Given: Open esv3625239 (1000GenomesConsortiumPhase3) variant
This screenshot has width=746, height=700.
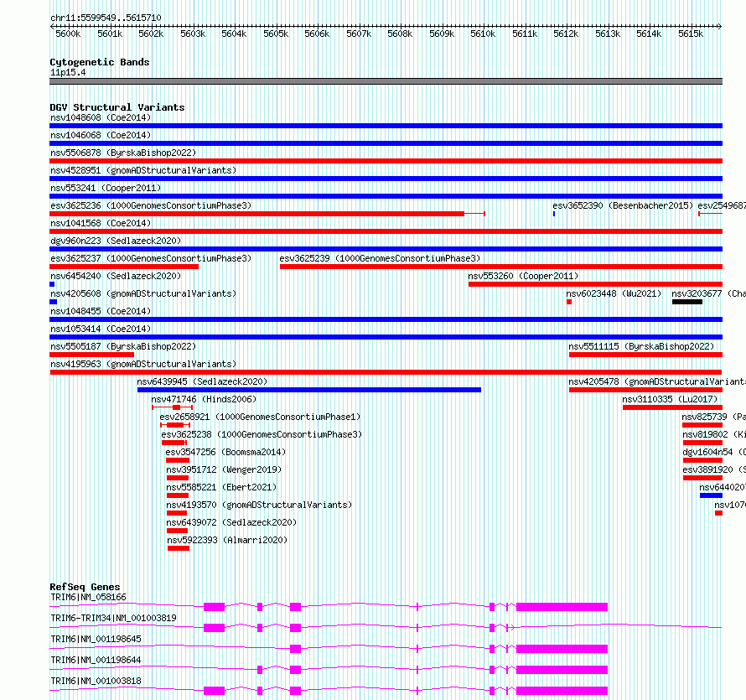Looking at the screenshot, I should 380,258.
